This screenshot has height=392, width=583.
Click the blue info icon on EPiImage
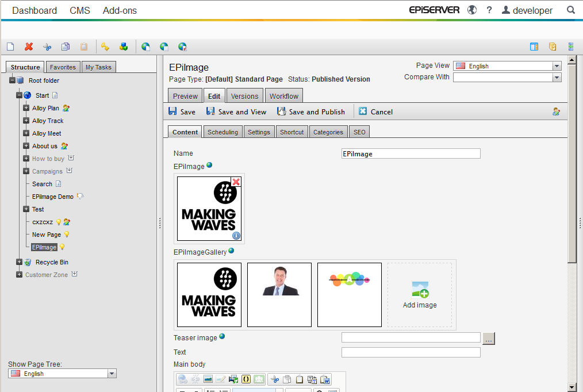[236, 236]
